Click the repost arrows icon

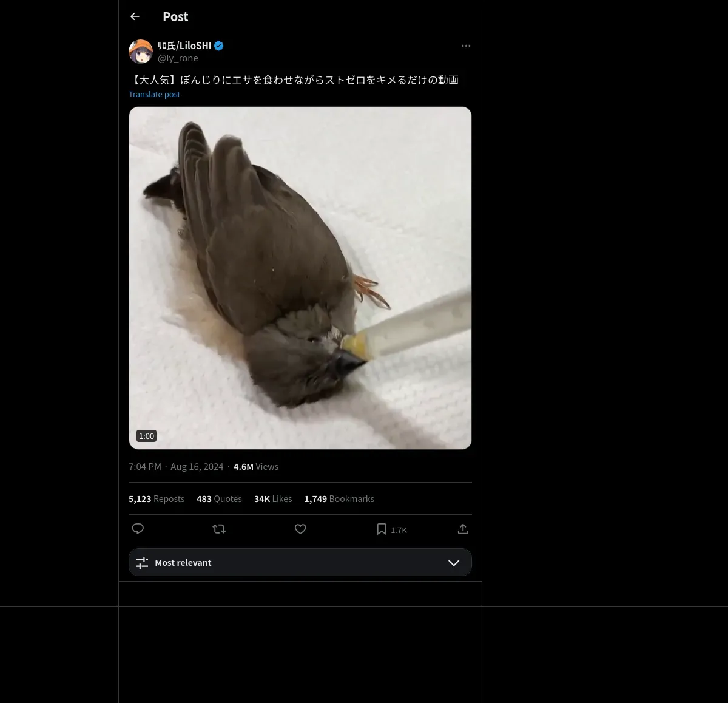(x=219, y=529)
